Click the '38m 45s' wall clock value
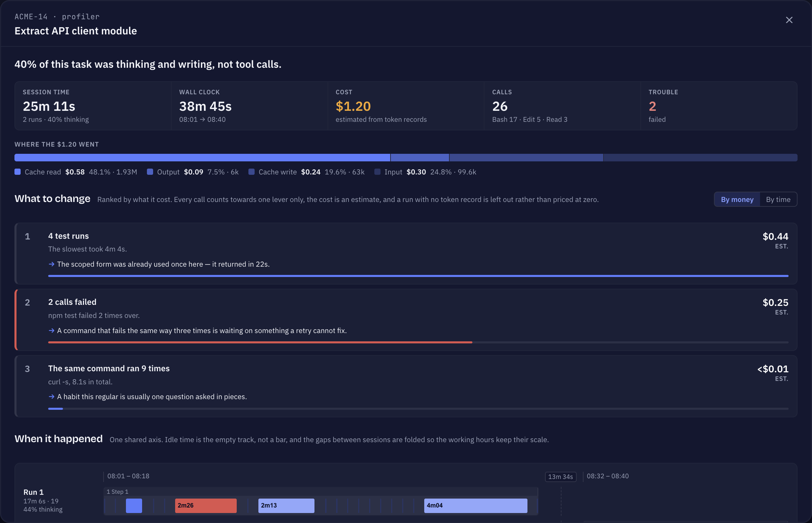 [205, 106]
